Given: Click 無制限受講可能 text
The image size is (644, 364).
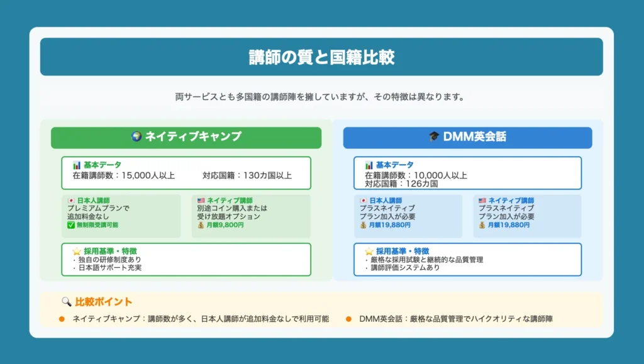Looking at the screenshot, I should pos(97,225).
